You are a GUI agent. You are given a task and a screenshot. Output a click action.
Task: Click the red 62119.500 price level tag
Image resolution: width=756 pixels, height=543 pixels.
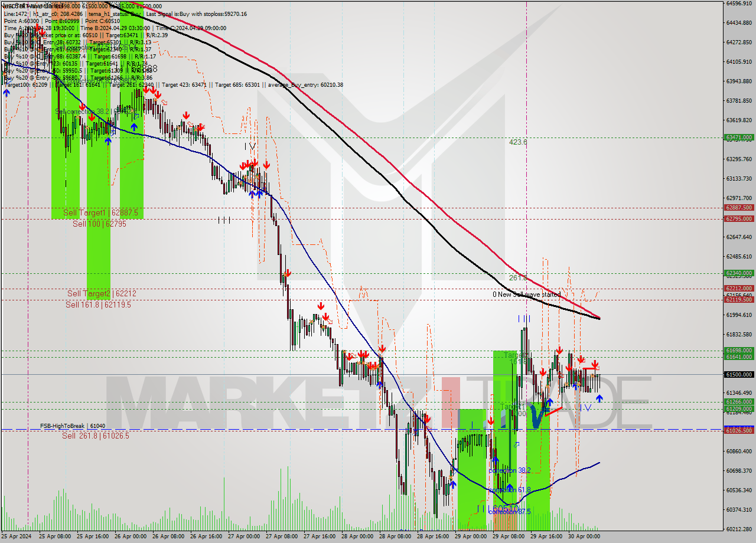point(739,299)
